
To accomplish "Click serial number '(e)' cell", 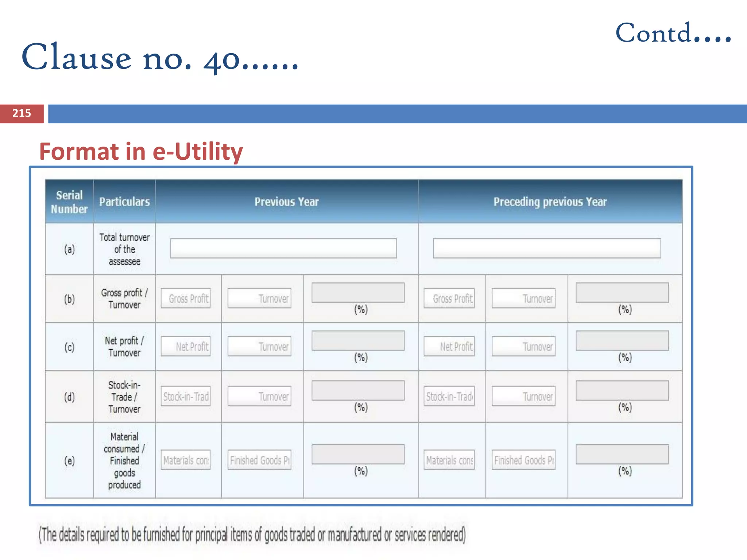I will pyautogui.click(x=69, y=460).
